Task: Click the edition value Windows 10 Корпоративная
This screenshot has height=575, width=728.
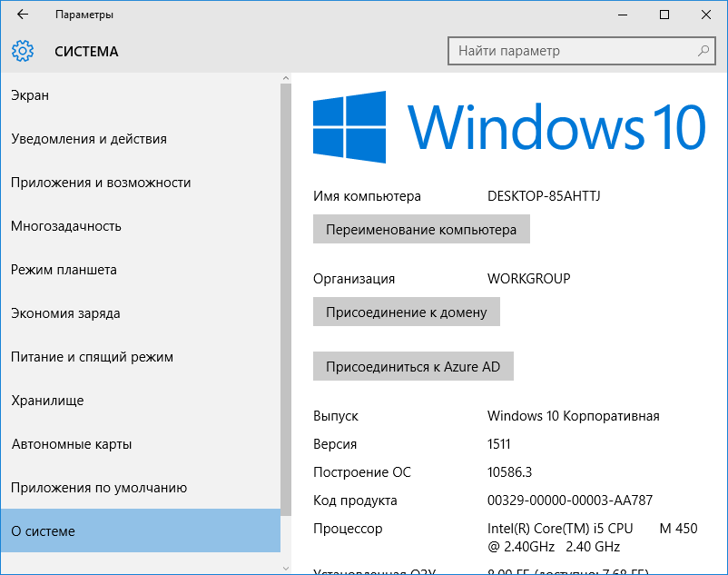Action: pos(574,416)
